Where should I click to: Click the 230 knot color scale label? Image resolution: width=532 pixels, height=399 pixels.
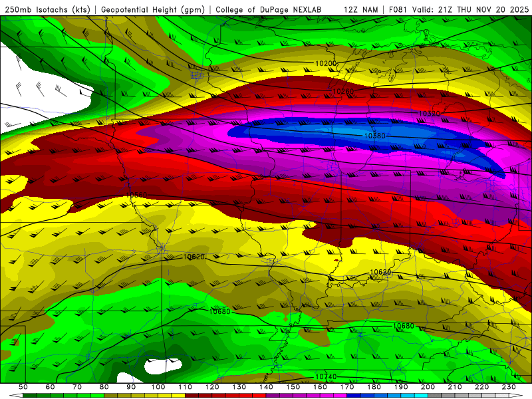(x=509, y=387)
